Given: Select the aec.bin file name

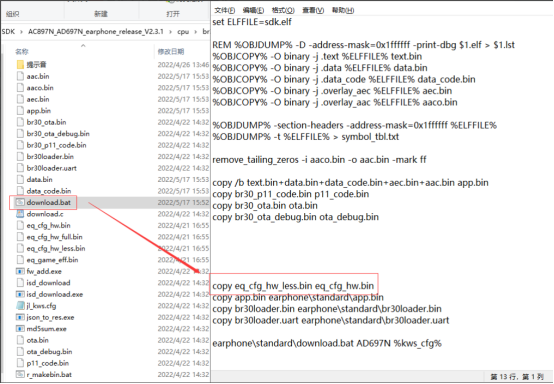Looking at the screenshot, I should 38,99.
